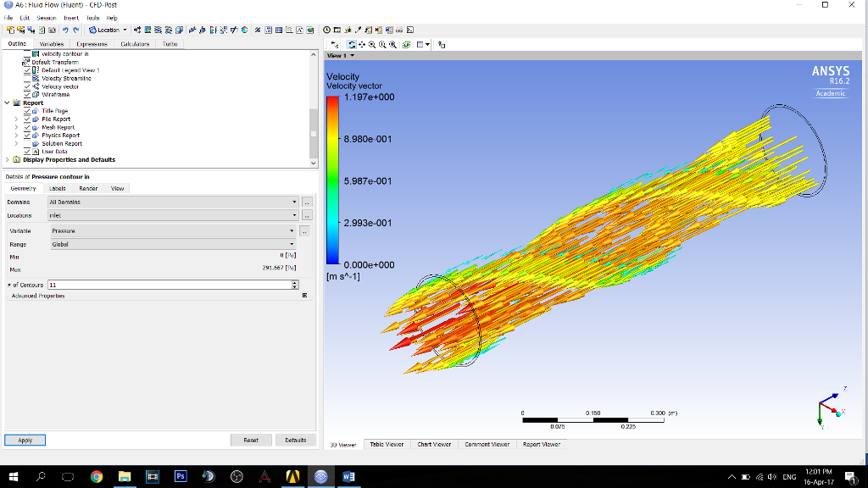Click the Rotate tool in viewer toolbar

tap(352, 44)
